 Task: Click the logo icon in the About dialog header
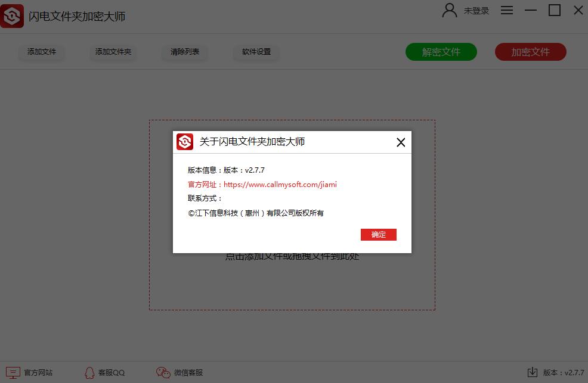coord(184,142)
